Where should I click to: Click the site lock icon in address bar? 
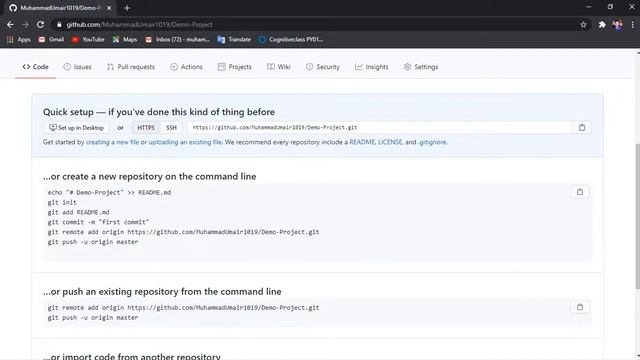(x=60, y=24)
